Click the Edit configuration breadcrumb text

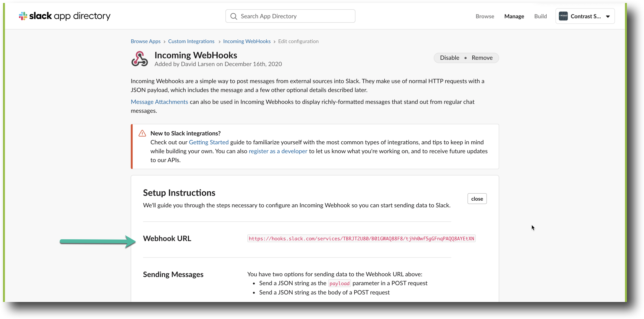tap(298, 41)
